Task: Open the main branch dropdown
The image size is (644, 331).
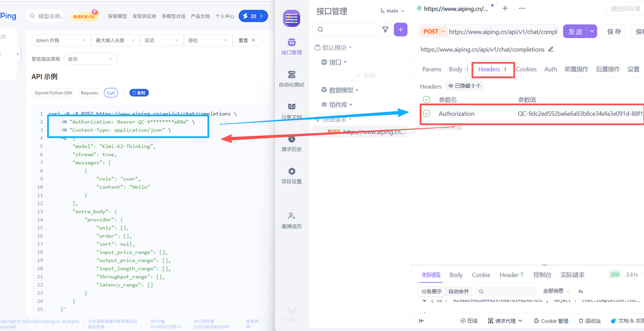Action: coord(392,11)
